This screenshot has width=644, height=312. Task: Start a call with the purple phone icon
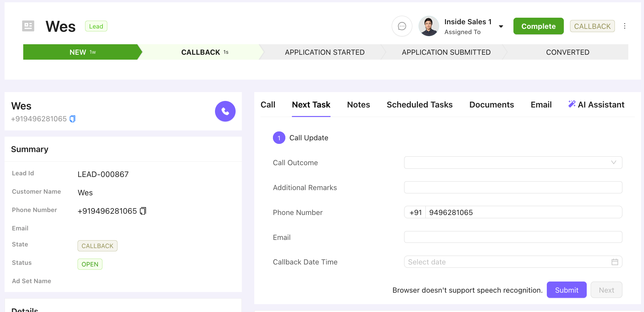click(x=225, y=111)
